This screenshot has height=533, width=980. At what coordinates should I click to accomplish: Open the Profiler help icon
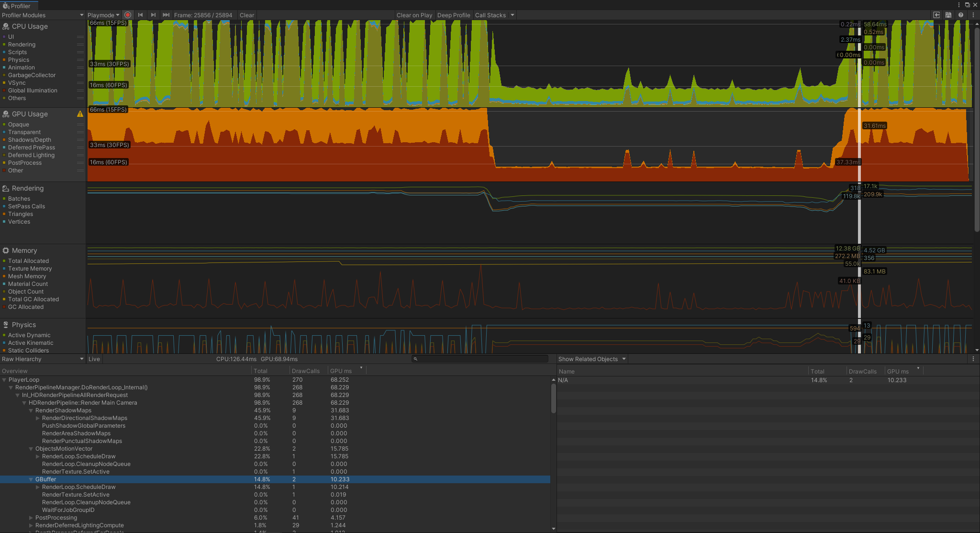click(x=960, y=15)
